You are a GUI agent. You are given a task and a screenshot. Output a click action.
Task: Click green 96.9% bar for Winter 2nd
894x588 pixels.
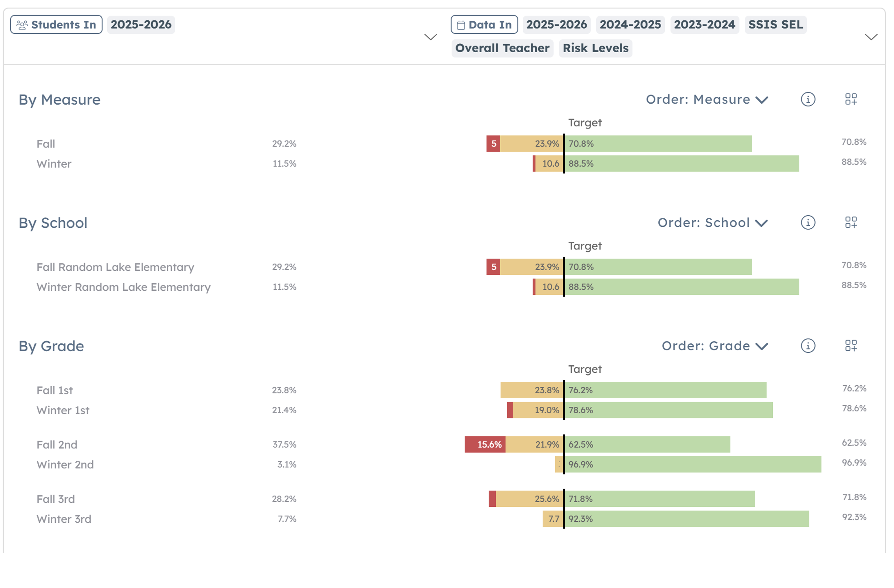(693, 465)
